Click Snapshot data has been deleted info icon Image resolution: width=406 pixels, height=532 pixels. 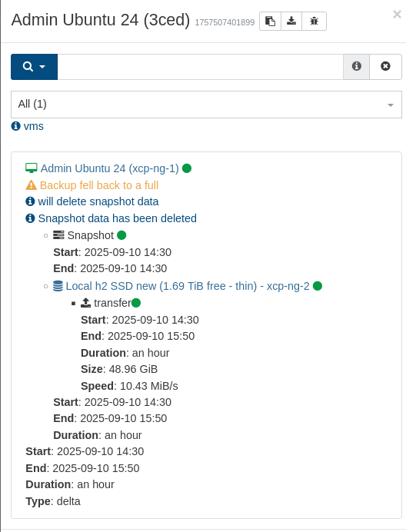pos(30,218)
